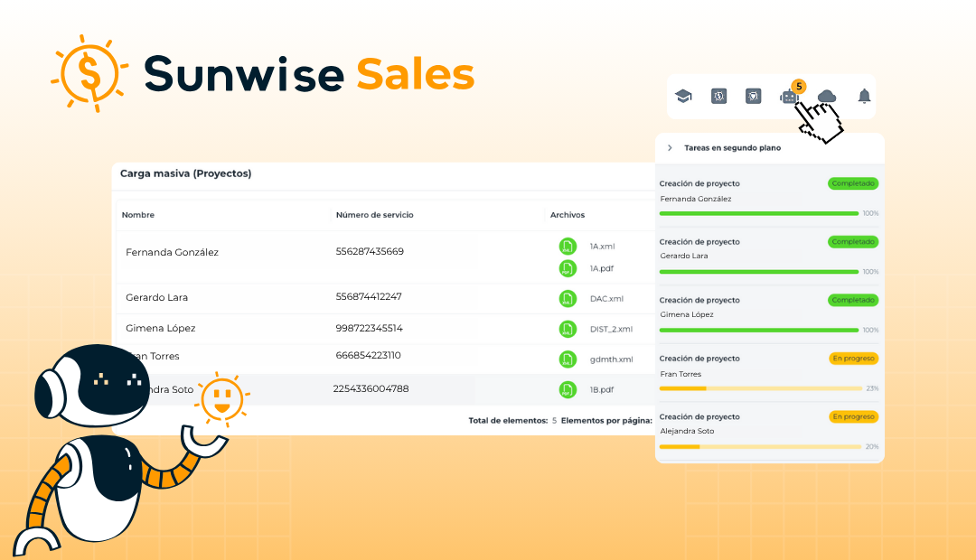Select the Número de servicio column header
976x560 pixels.
click(x=375, y=215)
